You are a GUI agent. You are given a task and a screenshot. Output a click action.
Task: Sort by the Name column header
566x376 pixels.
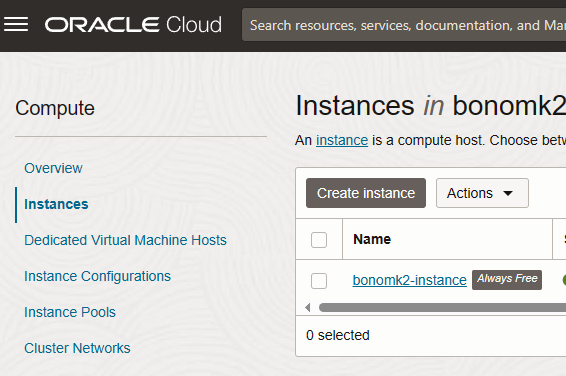372,239
